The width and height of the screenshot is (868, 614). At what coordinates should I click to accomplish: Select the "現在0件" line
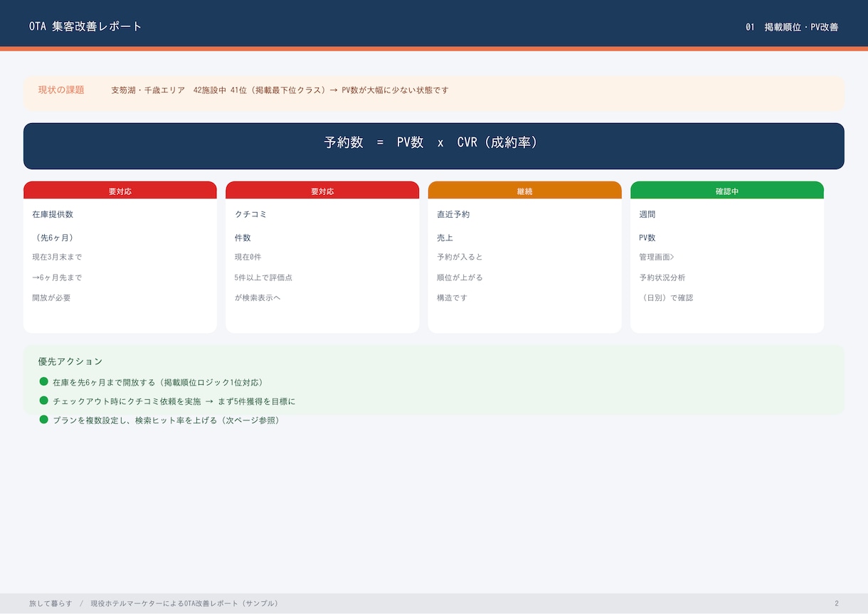click(248, 257)
